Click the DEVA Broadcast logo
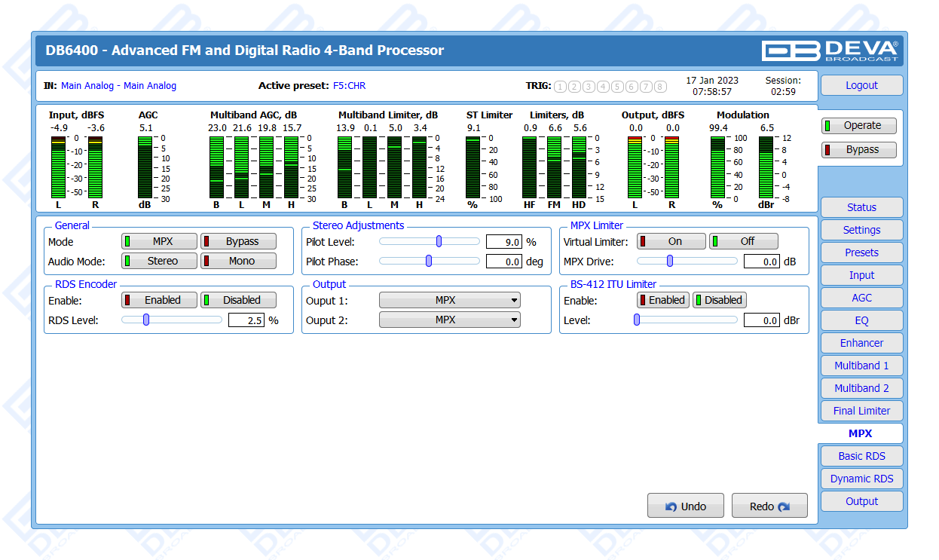Screen dimensions: 939x560 click(x=830, y=50)
